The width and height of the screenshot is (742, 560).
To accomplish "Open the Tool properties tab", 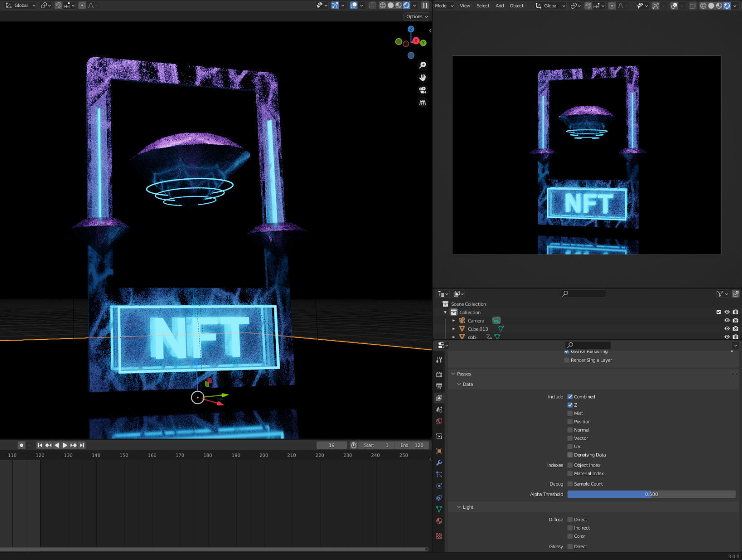I will pyautogui.click(x=439, y=360).
